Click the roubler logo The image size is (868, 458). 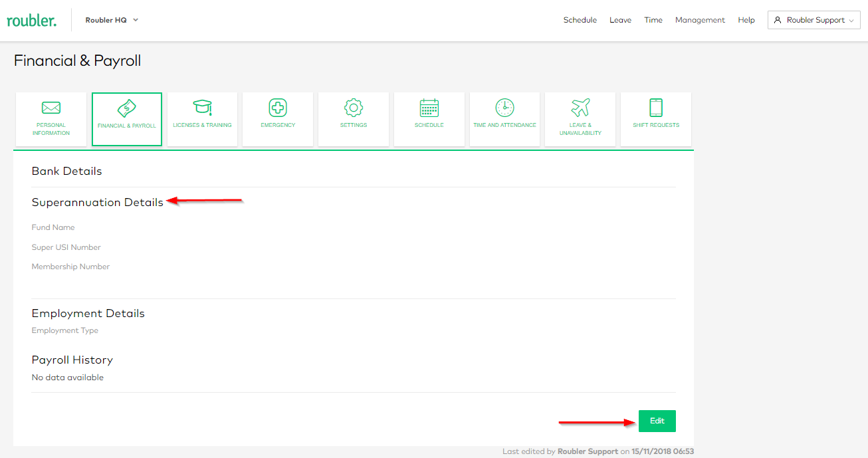pyautogui.click(x=32, y=21)
